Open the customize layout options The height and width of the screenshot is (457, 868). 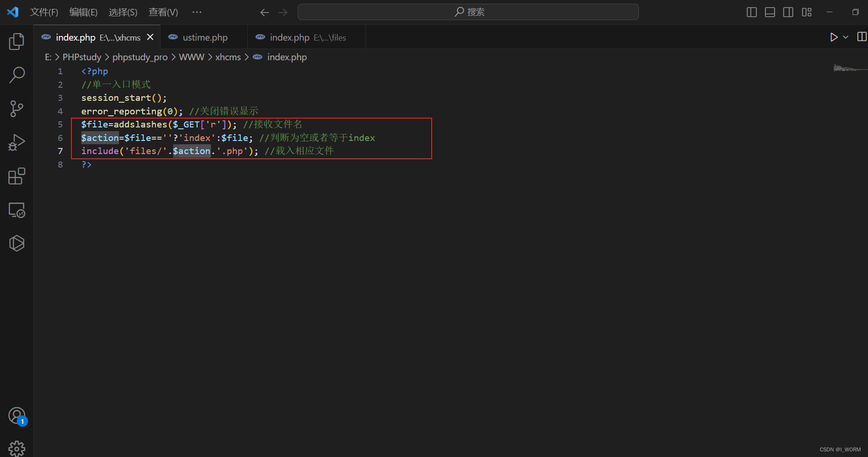pyautogui.click(x=807, y=12)
